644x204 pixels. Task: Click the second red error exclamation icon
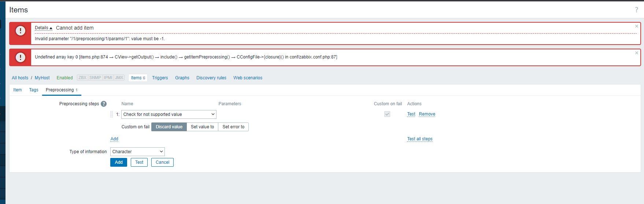[x=21, y=57]
